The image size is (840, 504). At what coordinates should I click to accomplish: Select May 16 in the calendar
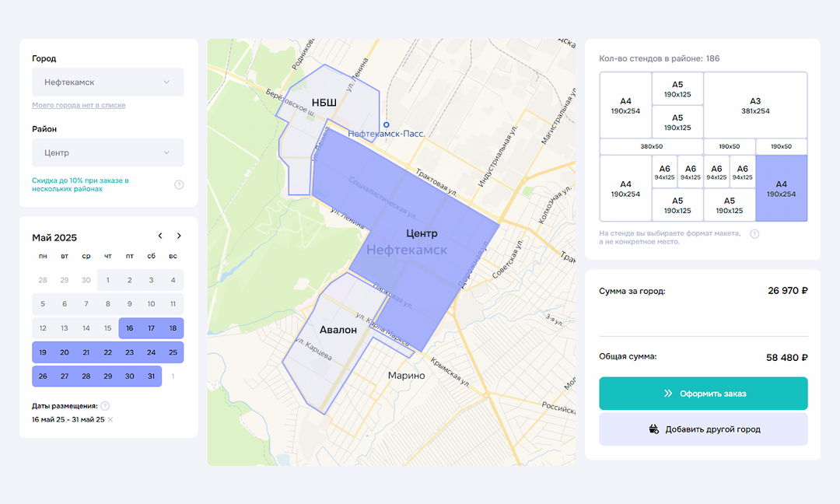130,328
